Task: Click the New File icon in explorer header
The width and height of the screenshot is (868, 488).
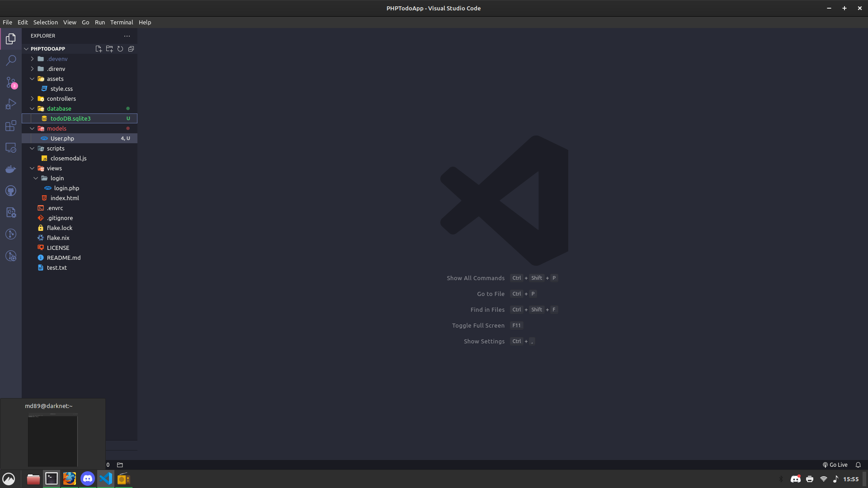Action: (99, 49)
